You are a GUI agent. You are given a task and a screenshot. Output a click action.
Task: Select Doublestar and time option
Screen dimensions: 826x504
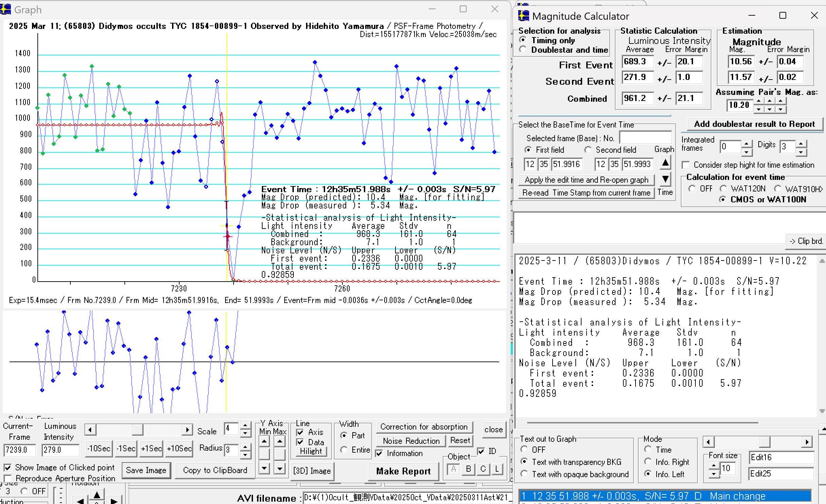523,50
